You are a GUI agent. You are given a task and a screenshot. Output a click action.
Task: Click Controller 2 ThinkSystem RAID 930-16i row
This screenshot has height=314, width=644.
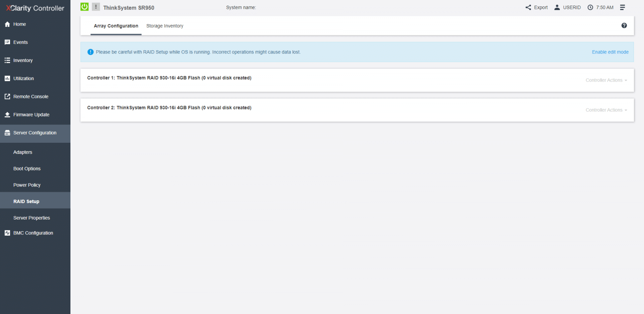357,110
